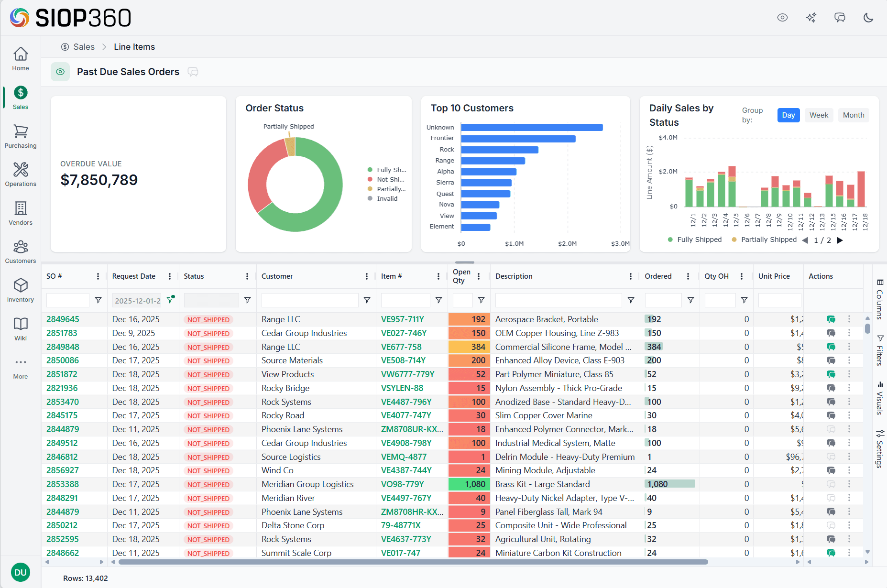Open the AI assistant sparkles icon
The height and width of the screenshot is (588, 887).
(x=811, y=18)
